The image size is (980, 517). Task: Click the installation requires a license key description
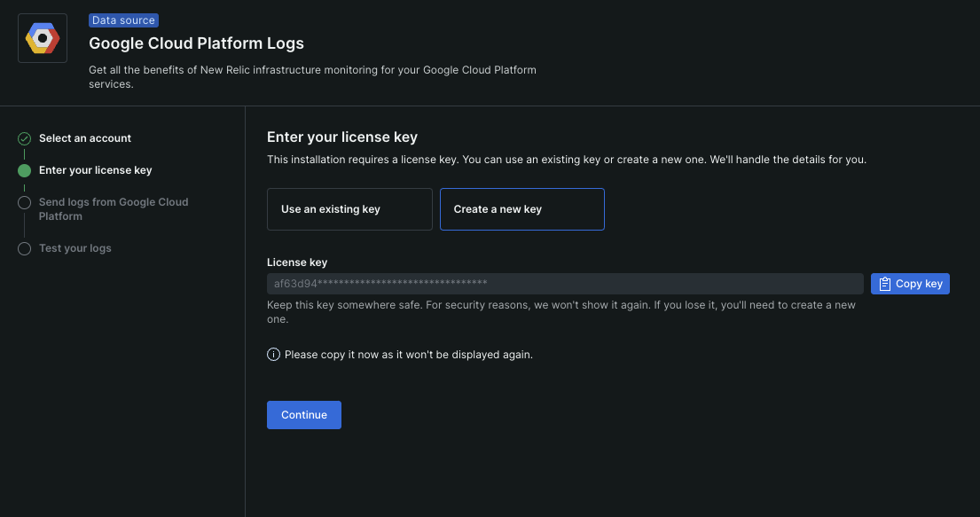click(566, 160)
